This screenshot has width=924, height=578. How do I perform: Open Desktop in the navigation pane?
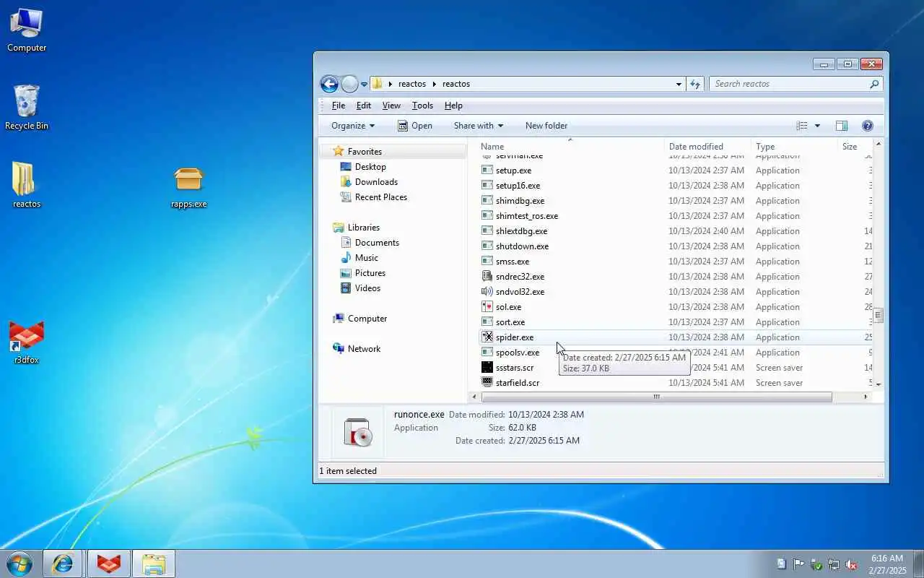(370, 167)
